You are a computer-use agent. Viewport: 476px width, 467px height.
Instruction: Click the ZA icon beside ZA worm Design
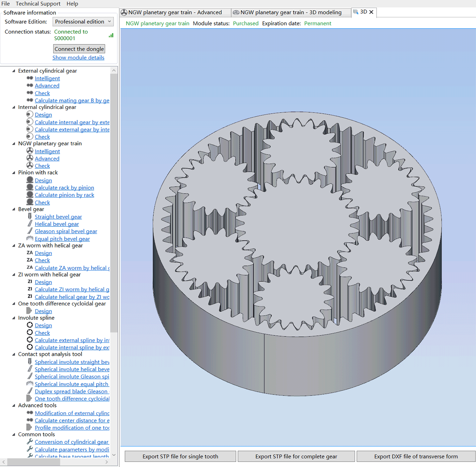30,253
